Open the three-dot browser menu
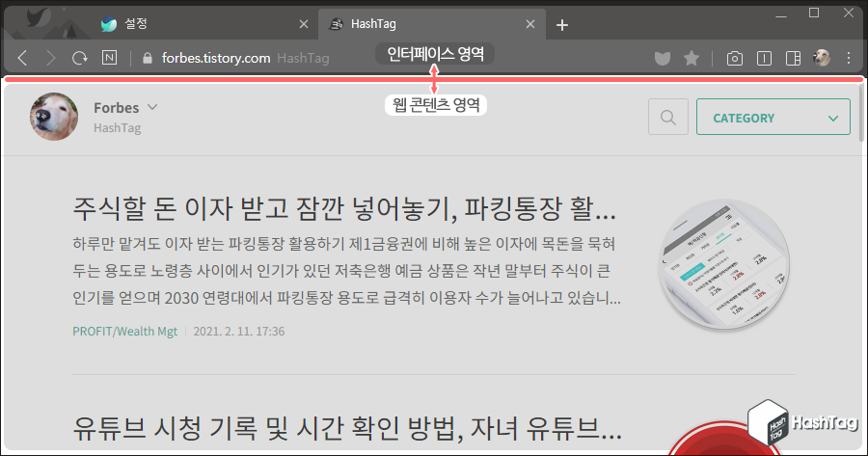 click(849, 58)
